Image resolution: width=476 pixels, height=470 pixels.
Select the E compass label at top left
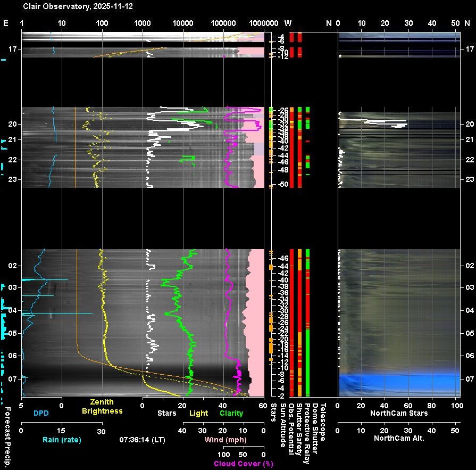coord(6,23)
